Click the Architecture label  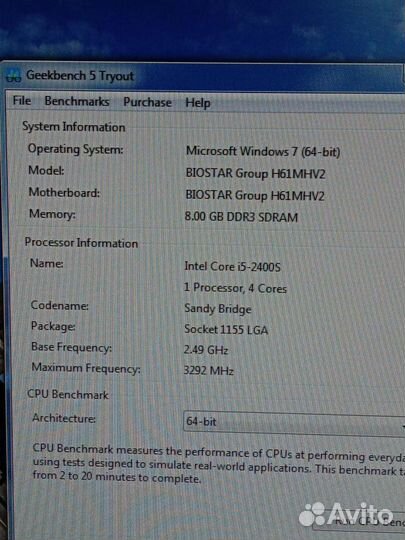[64, 418]
